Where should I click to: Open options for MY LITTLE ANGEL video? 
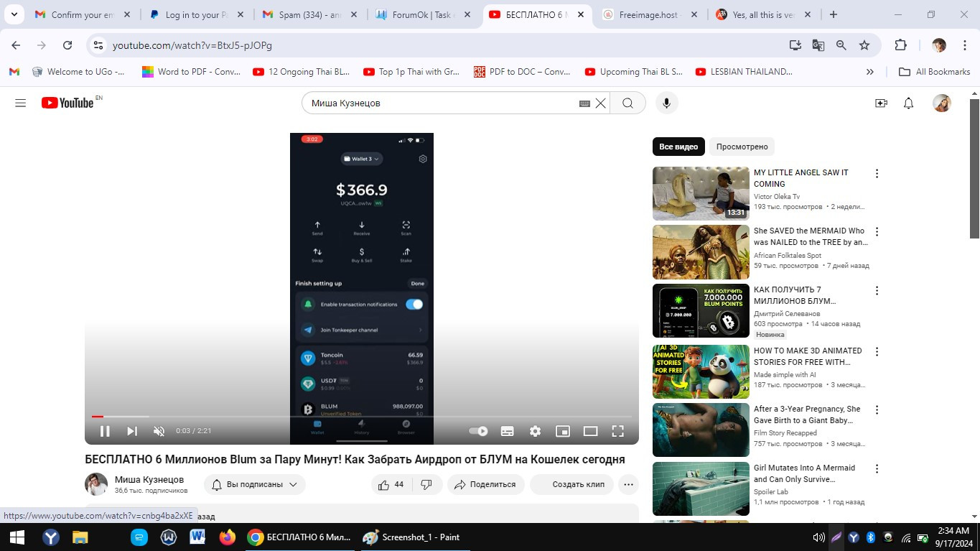[x=876, y=173]
